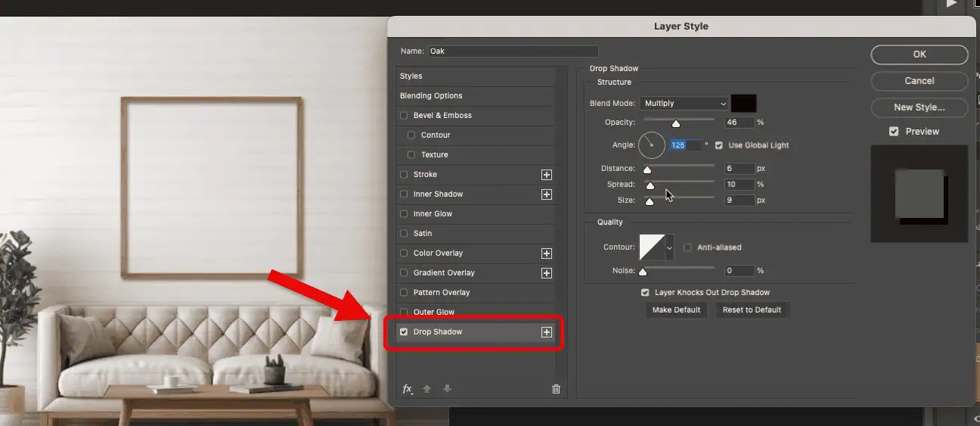
Task: Toggle the Use Global Light checkbox
Action: point(719,145)
